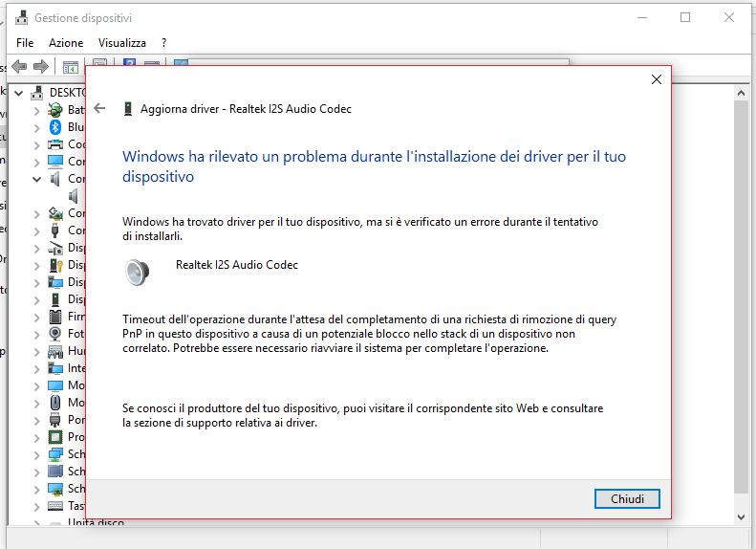This screenshot has height=549, width=756.
Task: Click the heading 'Windows ha rilevato un problema'
Action: [374, 166]
